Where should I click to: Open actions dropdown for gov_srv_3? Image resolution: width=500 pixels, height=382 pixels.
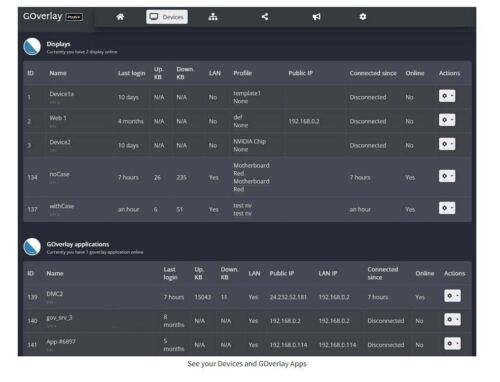point(453,320)
